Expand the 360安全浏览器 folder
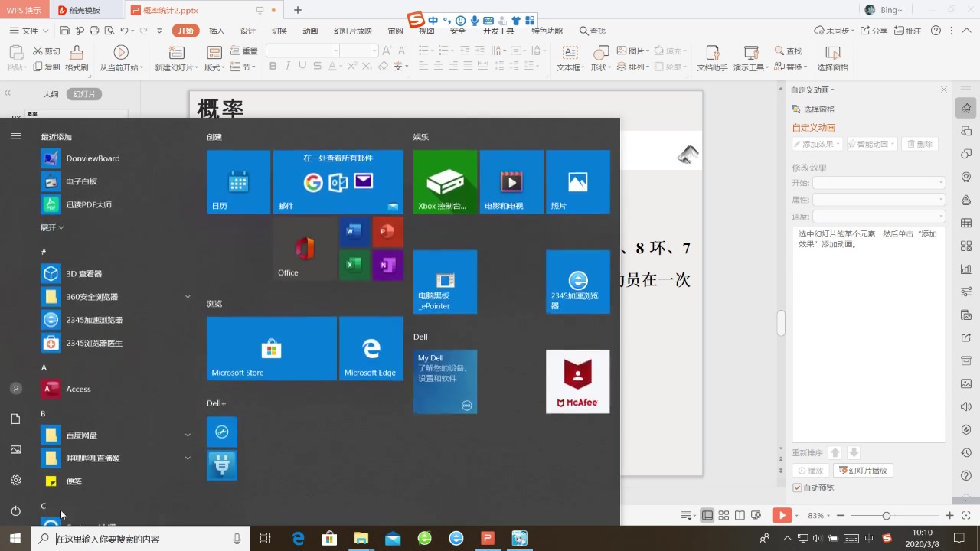The width and height of the screenshot is (980, 551). [115, 296]
